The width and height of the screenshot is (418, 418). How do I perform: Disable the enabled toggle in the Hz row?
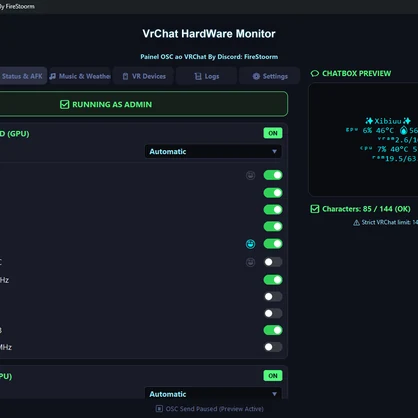[273, 280]
